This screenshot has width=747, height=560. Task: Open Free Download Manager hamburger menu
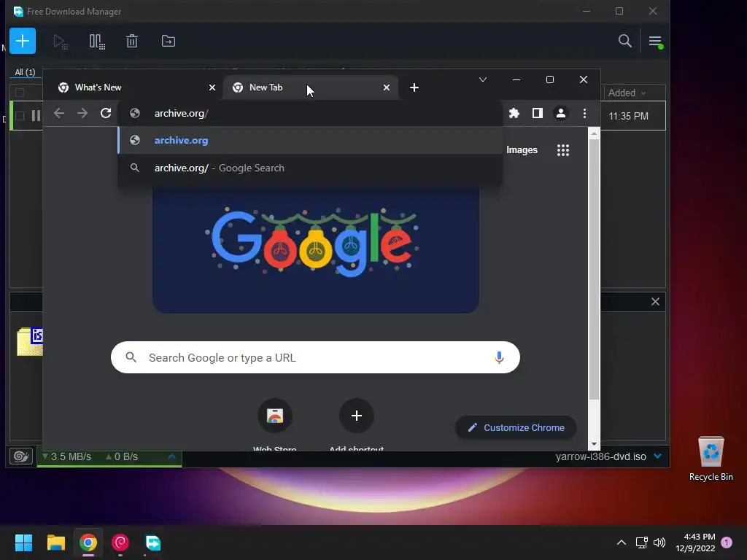[x=656, y=42]
